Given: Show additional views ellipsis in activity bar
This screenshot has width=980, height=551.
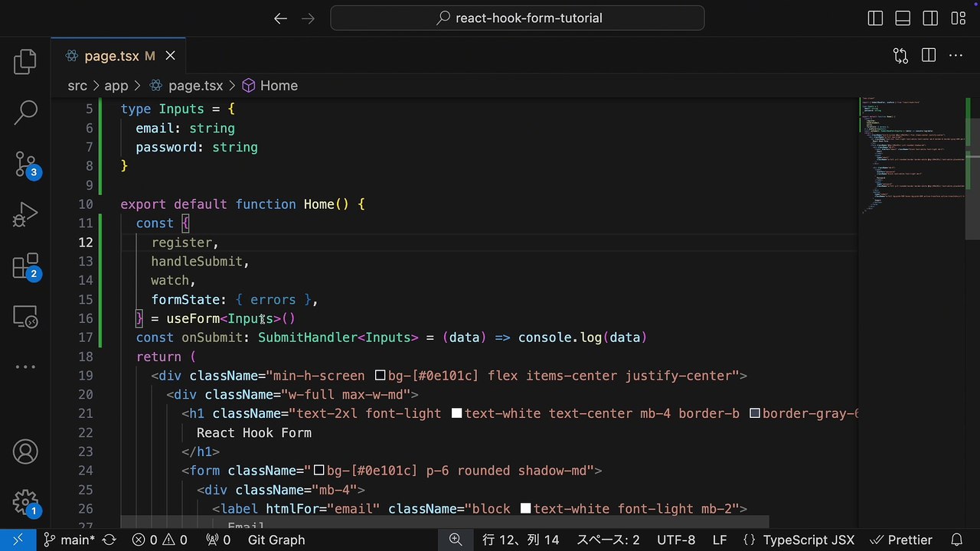Looking at the screenshot, I should (25, 367).
